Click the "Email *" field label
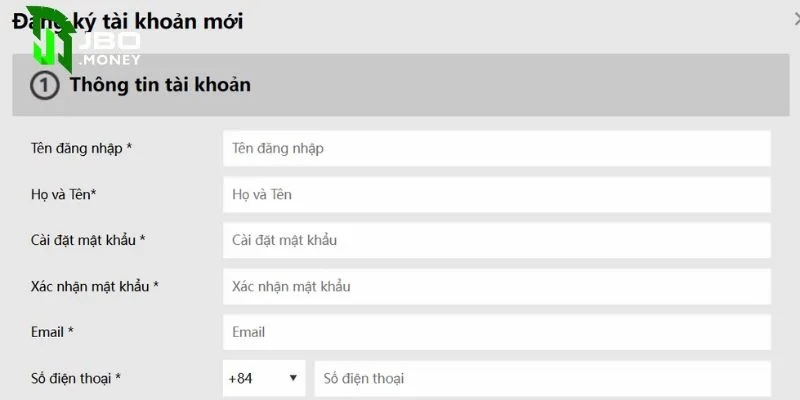This screenshot has width=800, height=400. point(52,332)
